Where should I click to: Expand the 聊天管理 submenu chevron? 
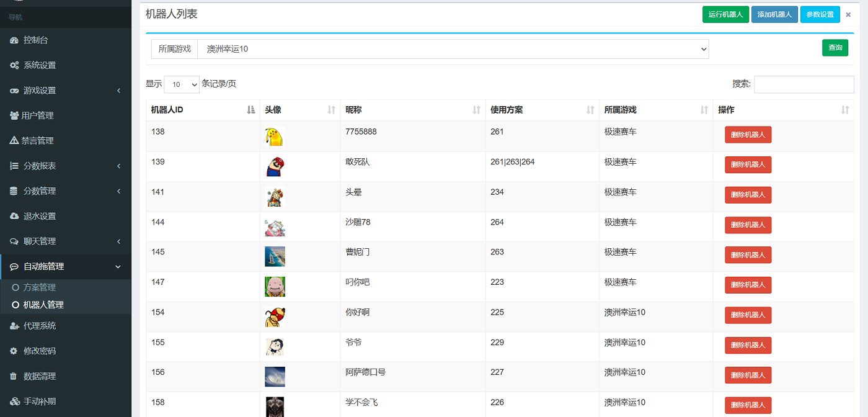click(118, 241)
